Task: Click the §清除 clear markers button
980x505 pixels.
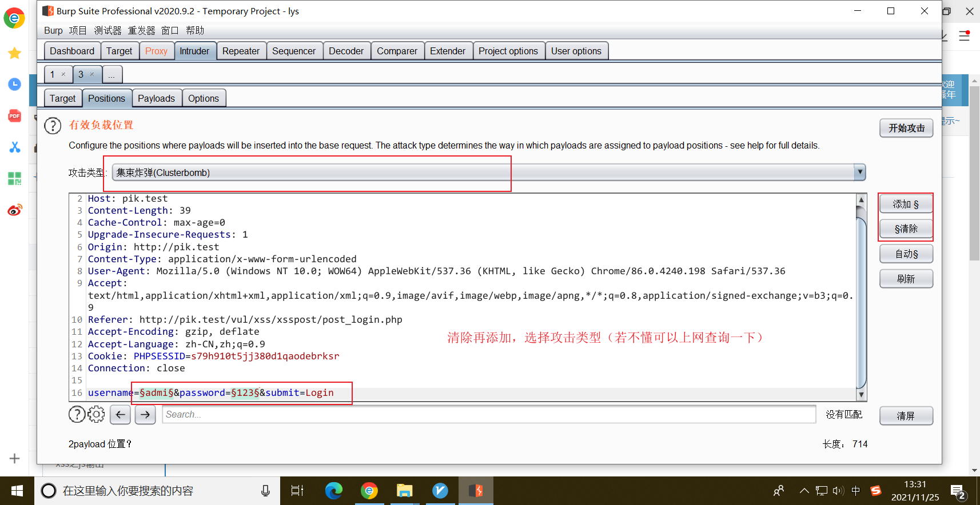Action: 906,229
